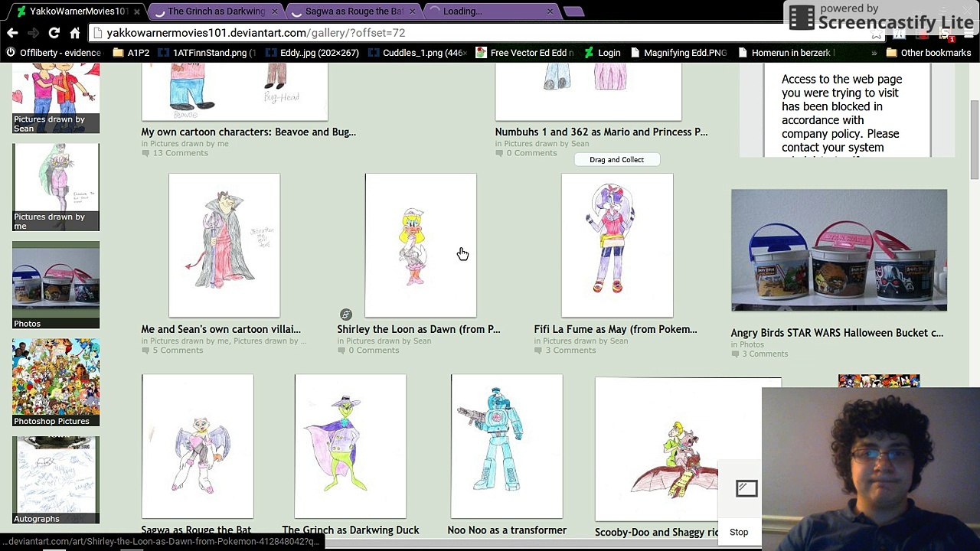Open the Cuddles_1.png bookmark
Screen dimensions: 980x551
click(x=417, y=53)
